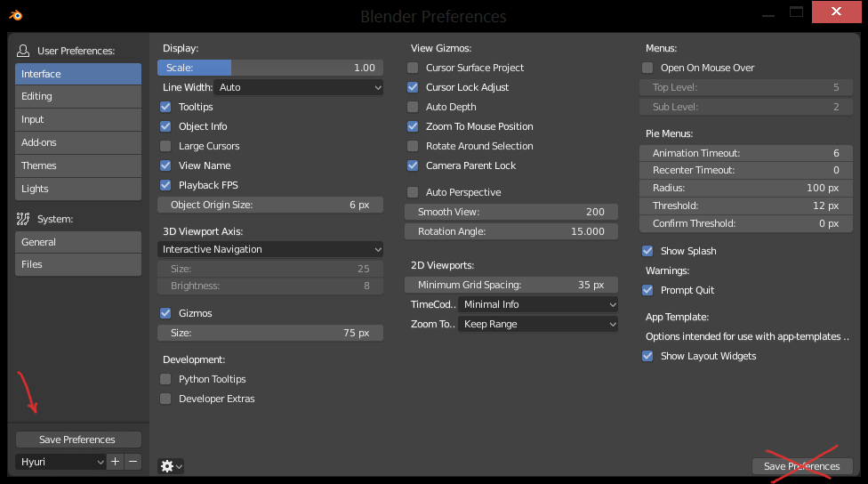This screenshot has width=868, height=484.
Task: Click the plus icon to add preset
Action: tap(115, 461)
